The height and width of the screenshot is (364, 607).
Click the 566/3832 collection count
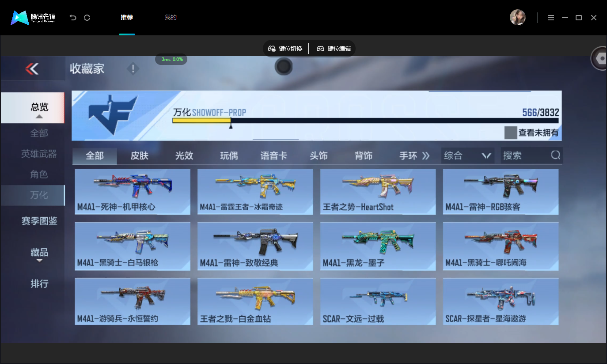(540, 113)
